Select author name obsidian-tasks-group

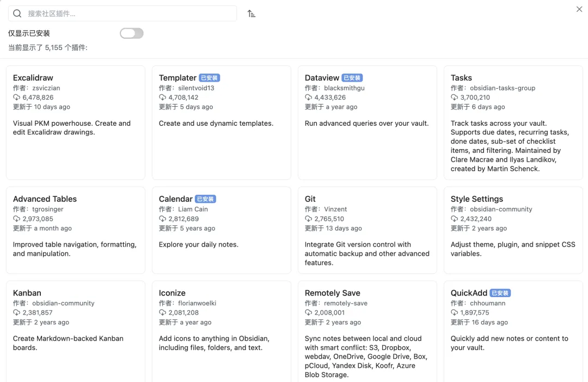[503, 88]
